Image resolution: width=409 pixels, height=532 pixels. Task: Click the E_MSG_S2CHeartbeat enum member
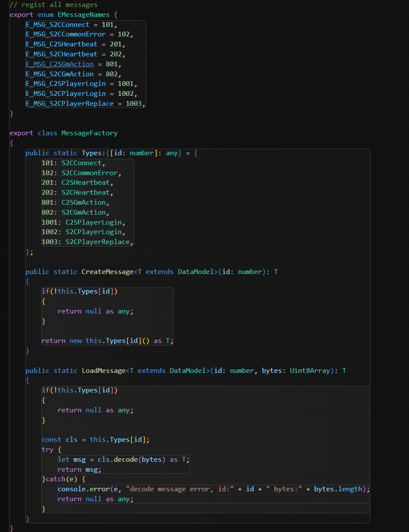[x=61, y=54]
